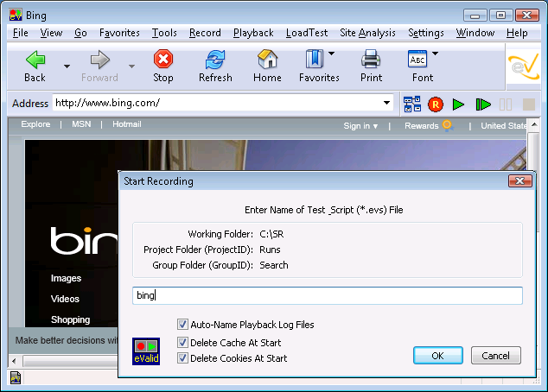Click the eValid title bar app icon

16,15
